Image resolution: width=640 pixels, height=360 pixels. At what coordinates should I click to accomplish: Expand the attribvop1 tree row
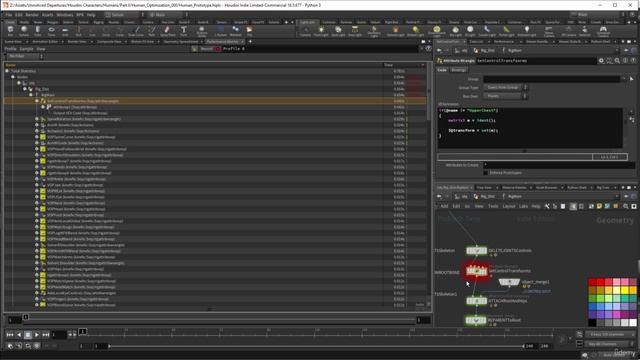(43, 107)
